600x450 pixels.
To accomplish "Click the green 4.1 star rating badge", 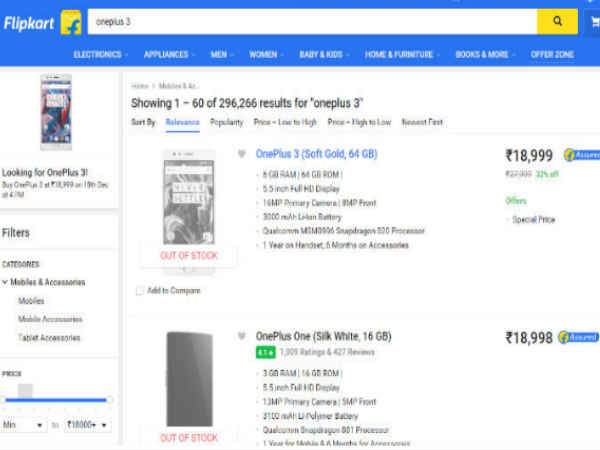I will 266,353.
